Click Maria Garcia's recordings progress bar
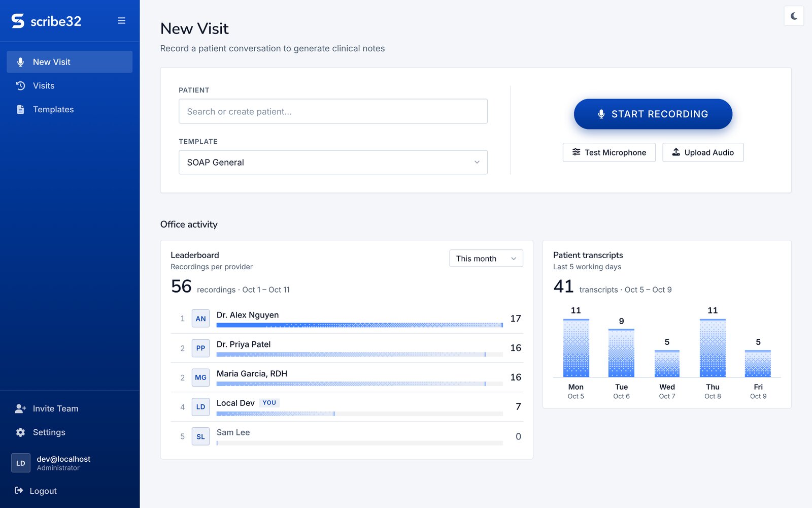The image size is (812, 508). point(359,384)
